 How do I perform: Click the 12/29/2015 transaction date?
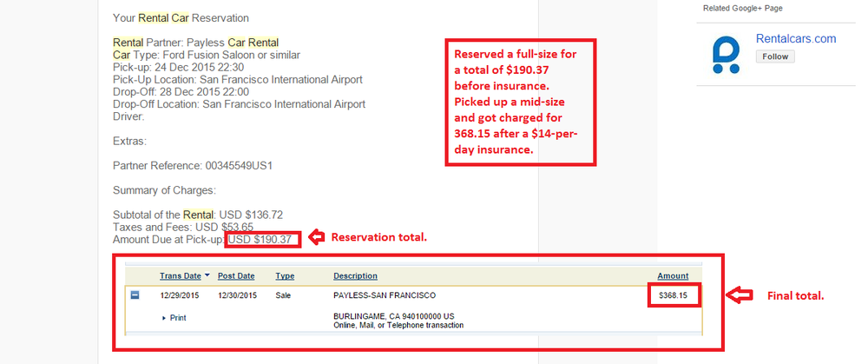[180, 296]
